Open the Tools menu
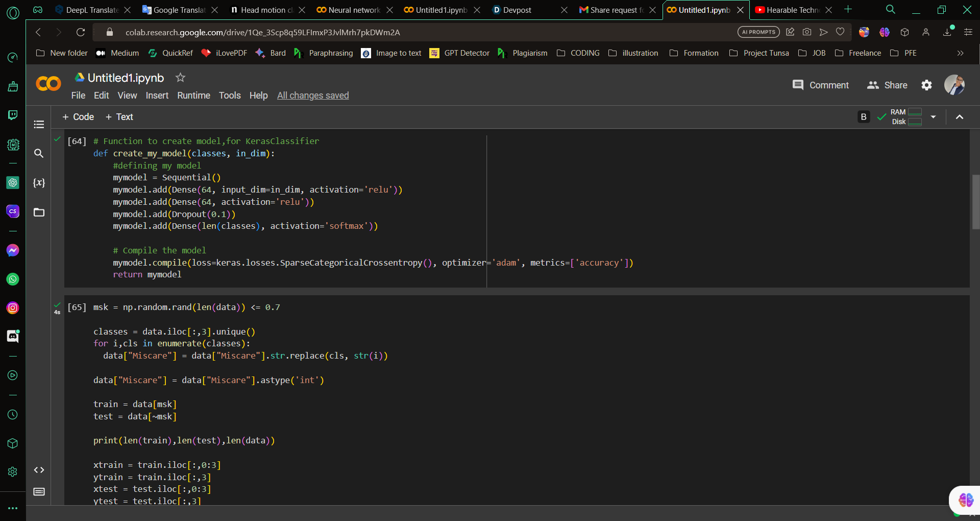The height and width of the screenshot is (521, 980). pos(230,96)
